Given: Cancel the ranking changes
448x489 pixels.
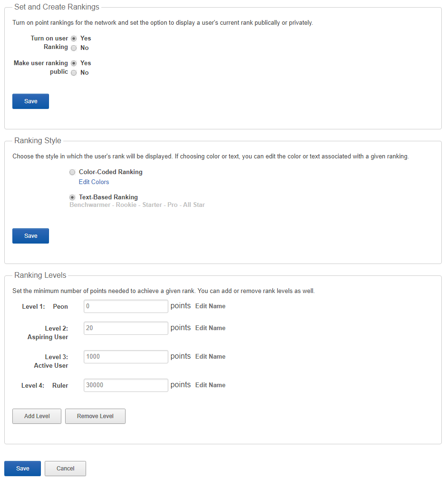Looking at the screenshot, I should (65, 468).
